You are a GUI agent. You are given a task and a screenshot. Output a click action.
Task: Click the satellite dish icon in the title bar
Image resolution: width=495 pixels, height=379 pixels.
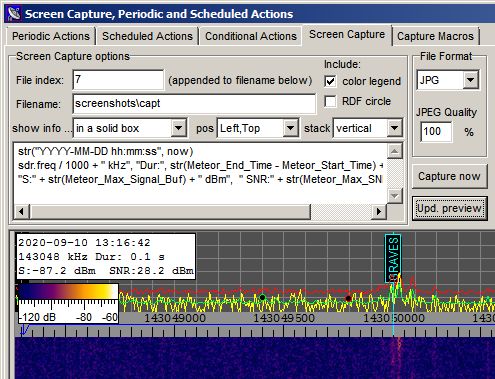(x=14, y=14)
